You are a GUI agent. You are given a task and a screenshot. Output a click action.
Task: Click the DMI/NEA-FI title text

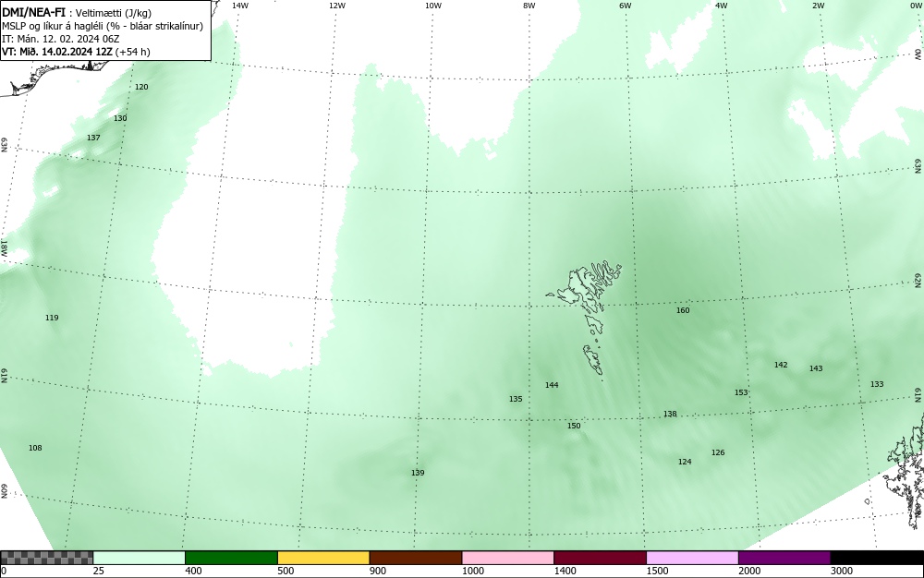pos(33,12)
